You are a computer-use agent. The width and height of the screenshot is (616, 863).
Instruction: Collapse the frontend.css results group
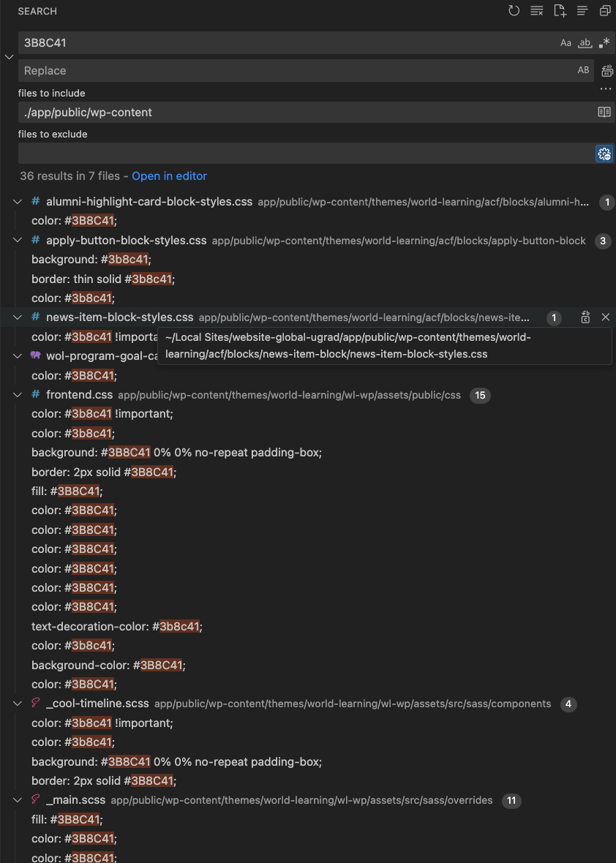18,395
